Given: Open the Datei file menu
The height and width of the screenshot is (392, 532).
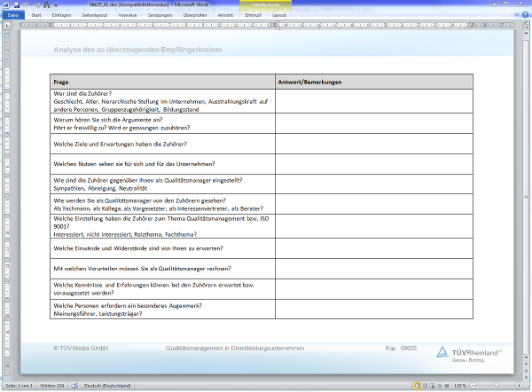Looking at the screenshot, I should 12,15.
